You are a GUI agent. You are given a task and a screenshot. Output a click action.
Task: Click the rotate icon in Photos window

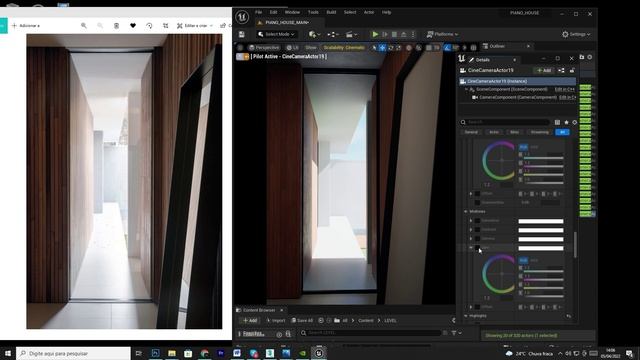coord(149,25)
